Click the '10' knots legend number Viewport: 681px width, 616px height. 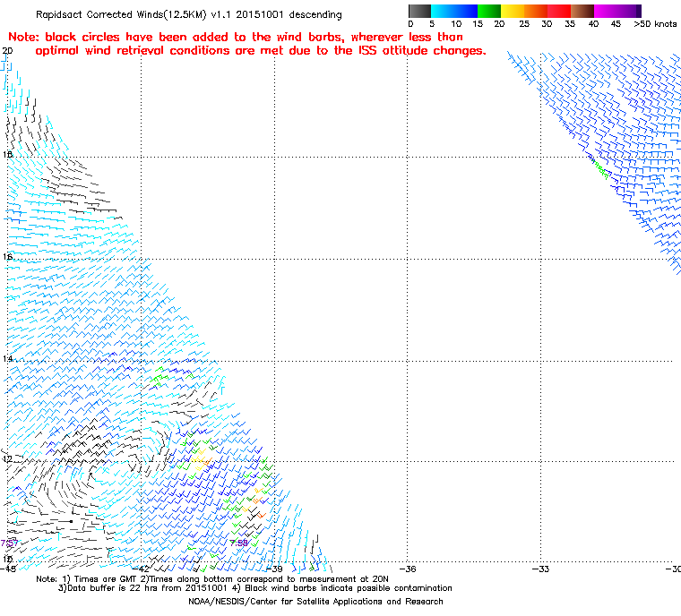tap(456, 24)
